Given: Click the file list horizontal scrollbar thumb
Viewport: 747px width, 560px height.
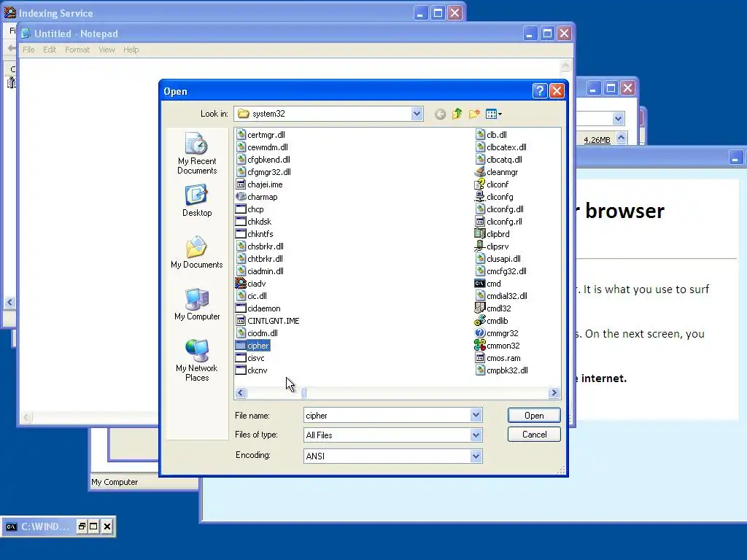Looking at the screenshot, I should point(304,393).
